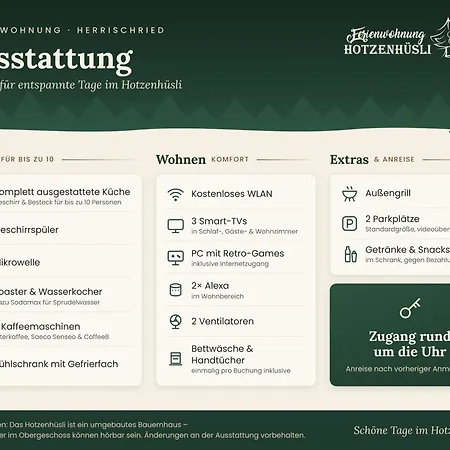Screen dimensions: 450x450
Task: Click the Retro-Games PC icon
Action: pyautogui.click(x=176, y=258)
